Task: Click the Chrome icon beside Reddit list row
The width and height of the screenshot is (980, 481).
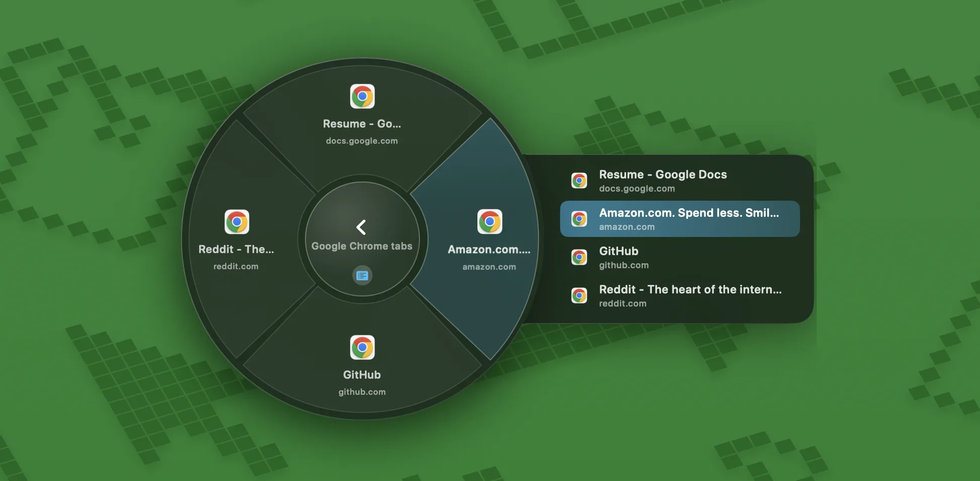Action: (x=579, y=295)
